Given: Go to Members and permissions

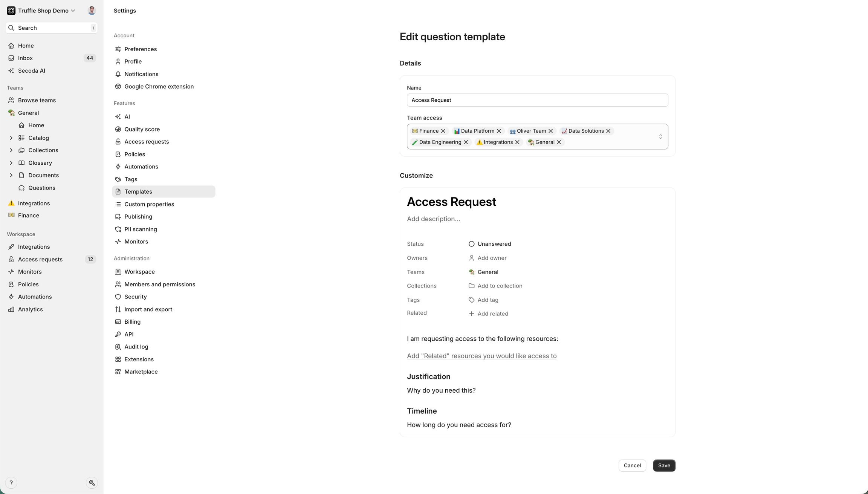Looking at the screenshot, I should [159, 284].
